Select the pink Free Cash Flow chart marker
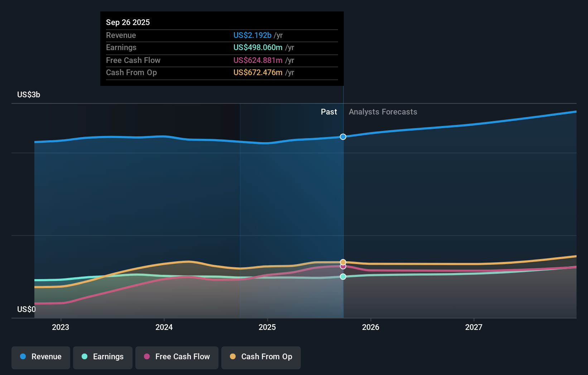Viewport: 588px width, 375px height. pyautogui.click(x=343, y=267)
